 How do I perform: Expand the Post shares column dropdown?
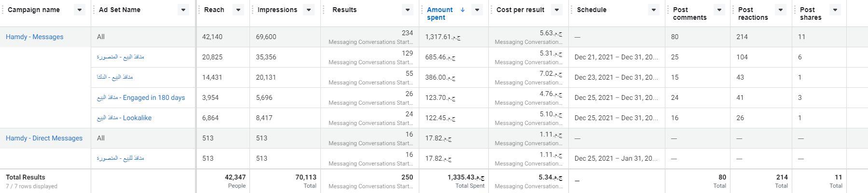(835, 10)
